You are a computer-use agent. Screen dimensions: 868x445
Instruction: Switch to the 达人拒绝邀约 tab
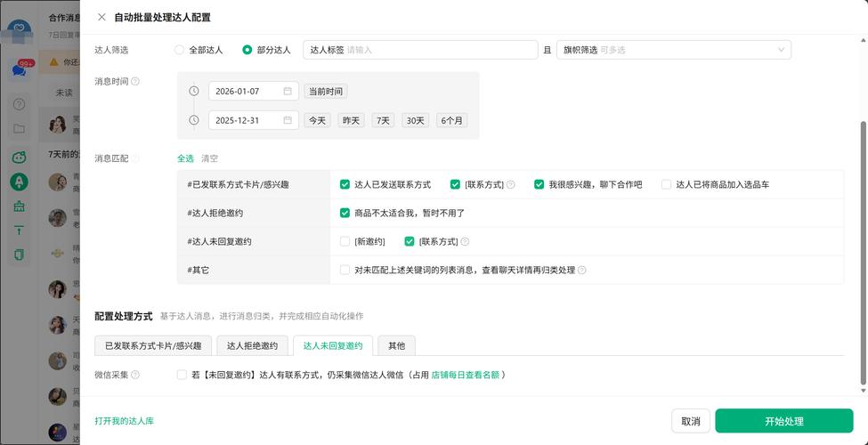[x=252, y=345]
